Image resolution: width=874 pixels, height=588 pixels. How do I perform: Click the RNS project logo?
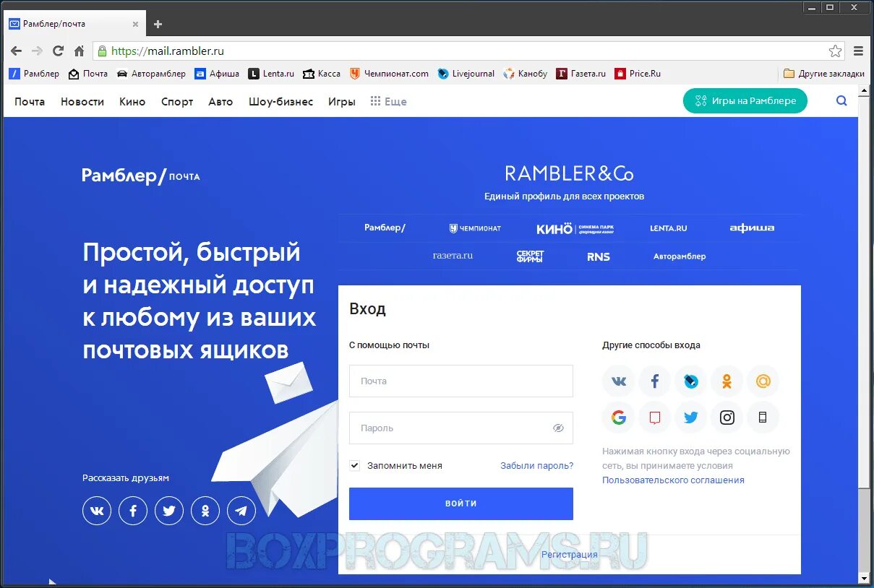pos(599,256)
